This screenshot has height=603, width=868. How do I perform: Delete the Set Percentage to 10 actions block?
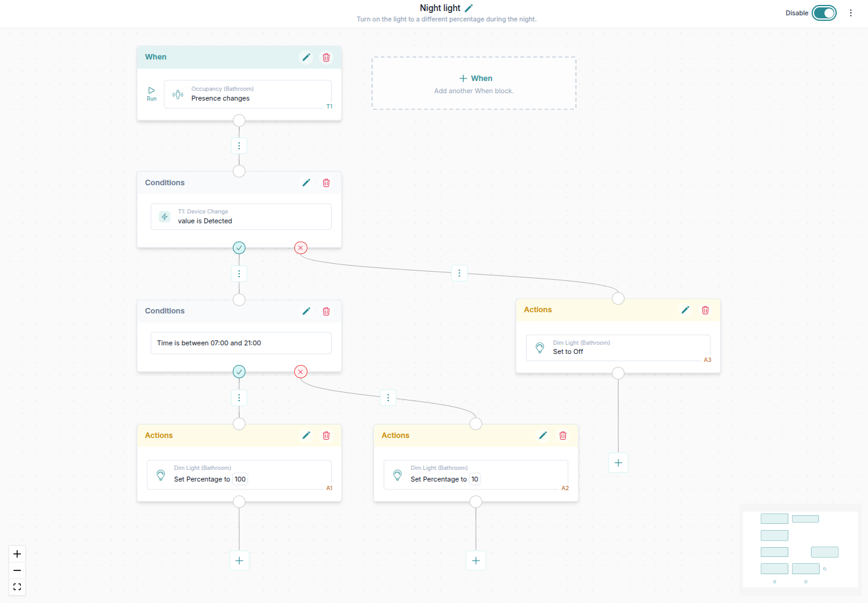563,436
